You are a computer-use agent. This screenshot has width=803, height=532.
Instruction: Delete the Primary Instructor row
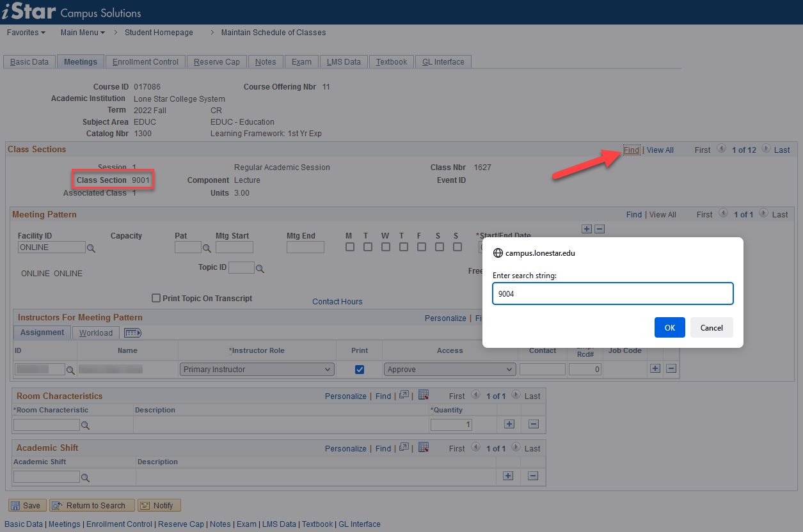click(671, 368)
